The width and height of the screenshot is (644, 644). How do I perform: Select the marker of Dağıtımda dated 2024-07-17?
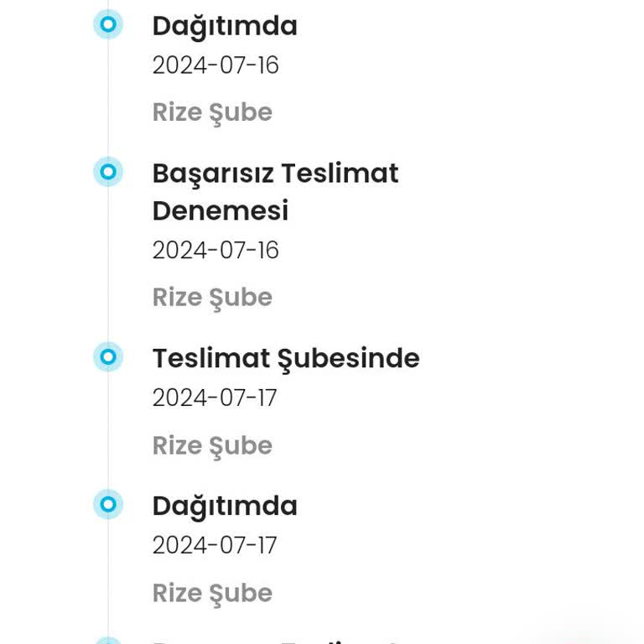pyautogui.click(x=108, y=505)
